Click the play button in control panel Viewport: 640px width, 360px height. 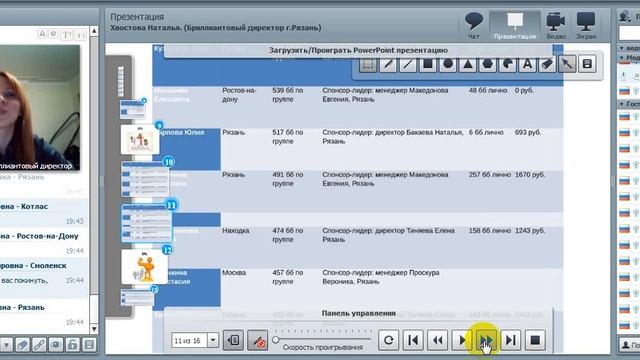point(462,340)
